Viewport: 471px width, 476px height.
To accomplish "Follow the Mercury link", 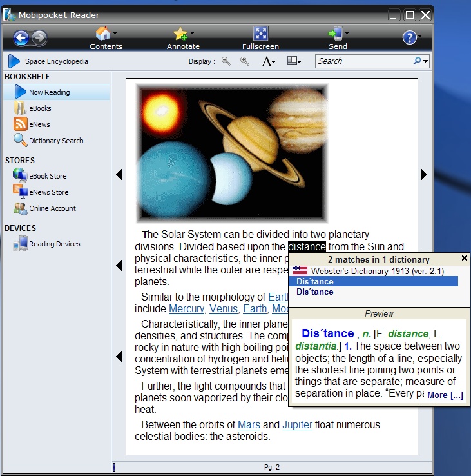I will [186, 309].
